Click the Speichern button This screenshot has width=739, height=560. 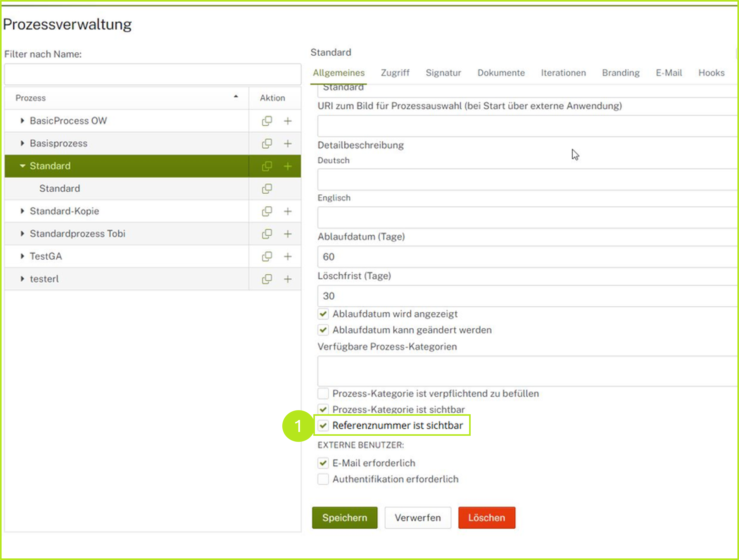coord(345,518)
